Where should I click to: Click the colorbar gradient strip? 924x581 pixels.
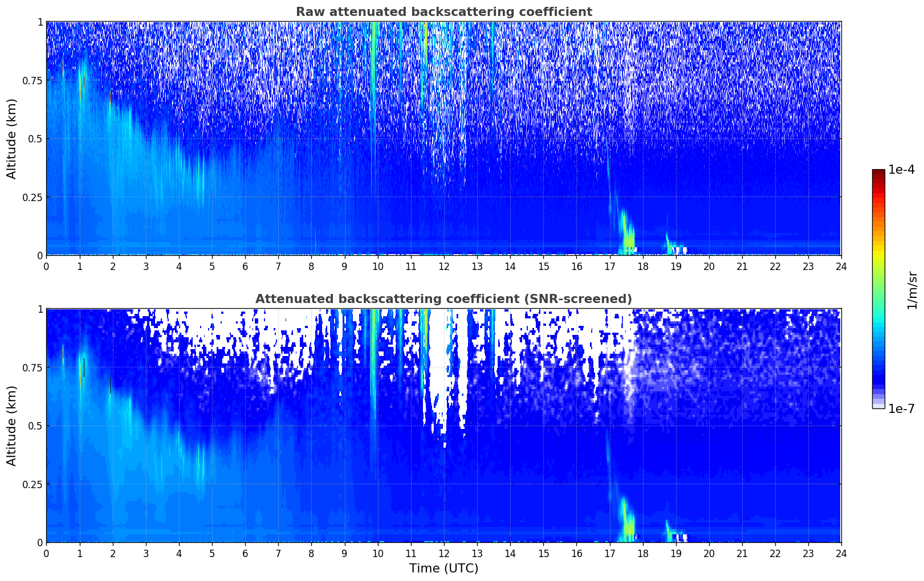[878, 289]
